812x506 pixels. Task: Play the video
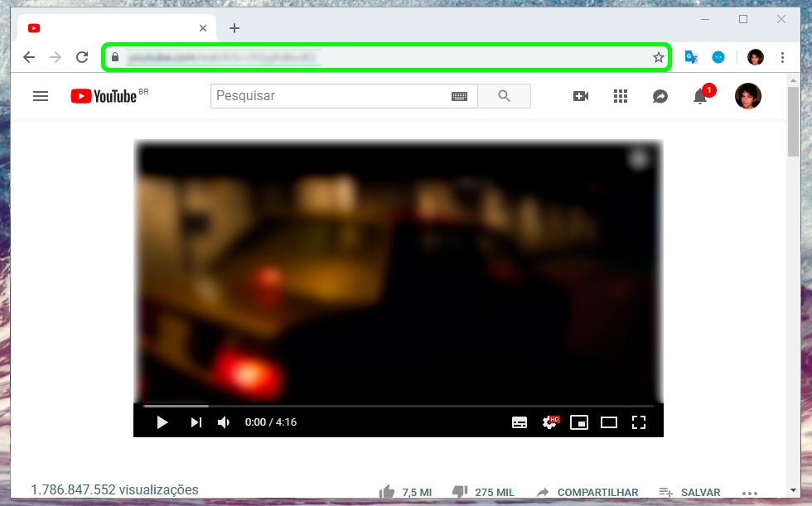162,422
